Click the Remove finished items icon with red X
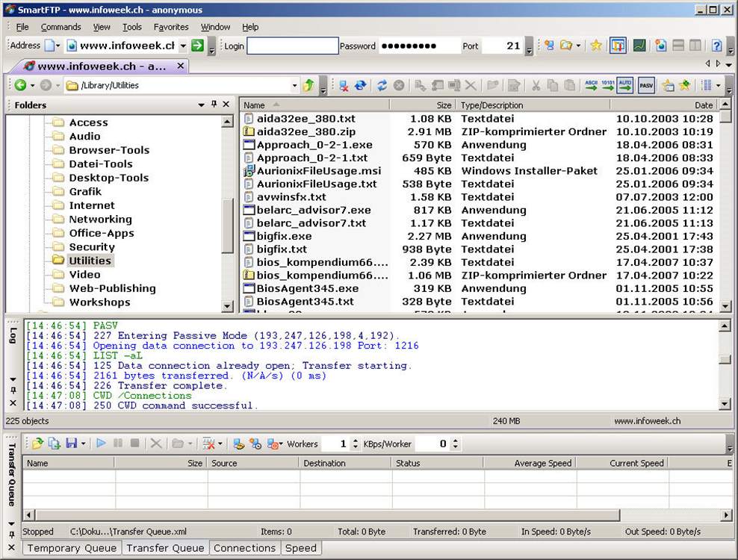The width and height of the screenshot is (738, 560). 208,444
